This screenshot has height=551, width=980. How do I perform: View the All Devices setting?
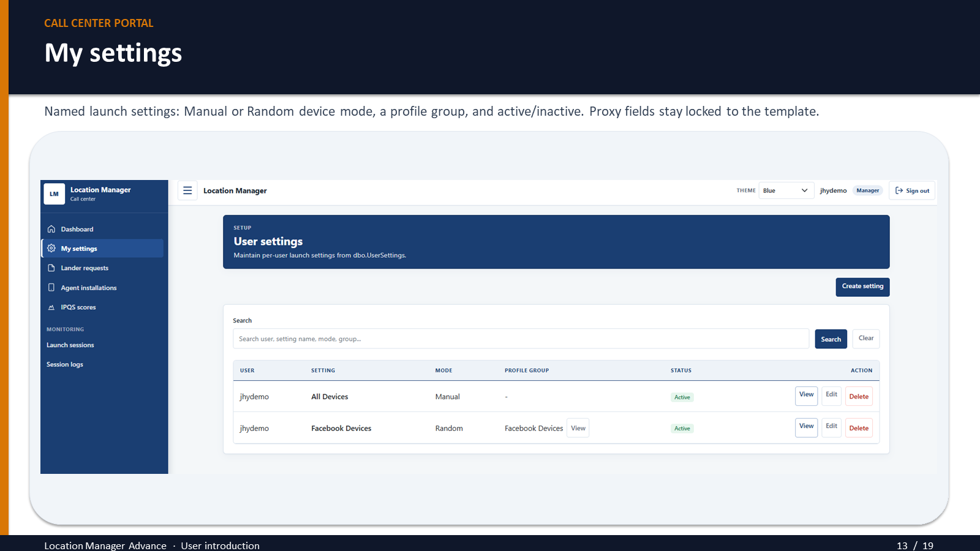point(806,395)
